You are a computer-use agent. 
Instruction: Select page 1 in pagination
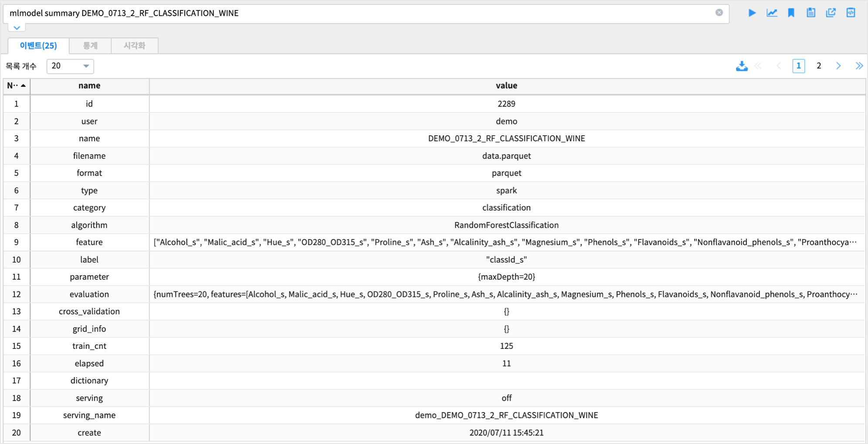pos(798,66)
